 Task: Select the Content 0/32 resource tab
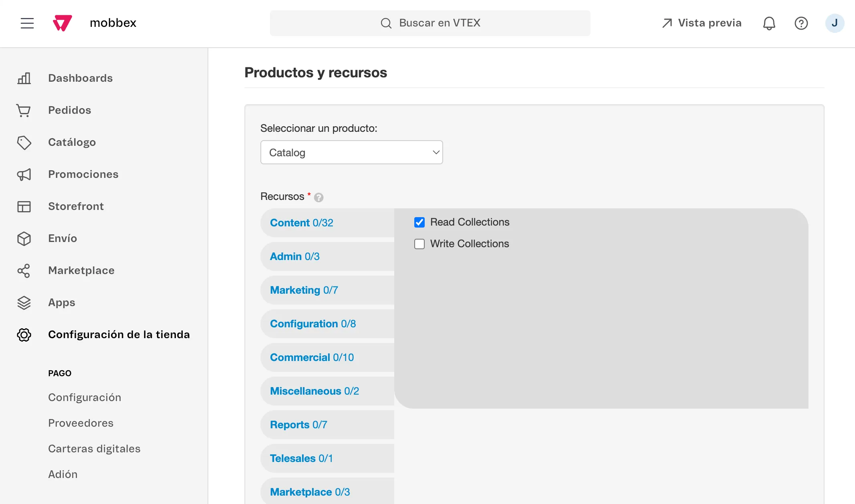click(327, 223)
